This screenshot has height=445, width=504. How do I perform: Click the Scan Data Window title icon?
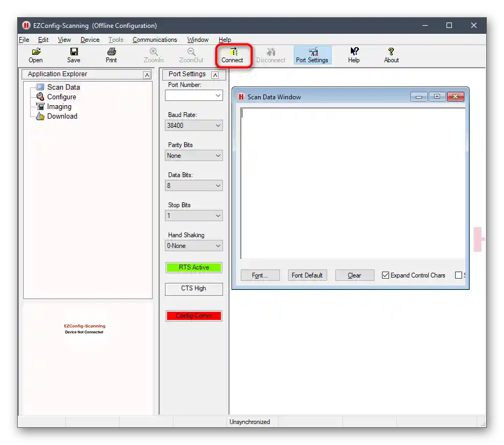(241, 97)
